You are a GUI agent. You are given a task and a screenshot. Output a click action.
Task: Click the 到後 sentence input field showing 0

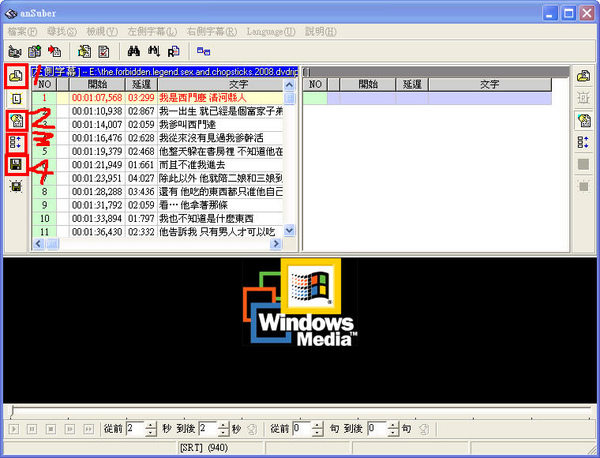click(377, 429)
